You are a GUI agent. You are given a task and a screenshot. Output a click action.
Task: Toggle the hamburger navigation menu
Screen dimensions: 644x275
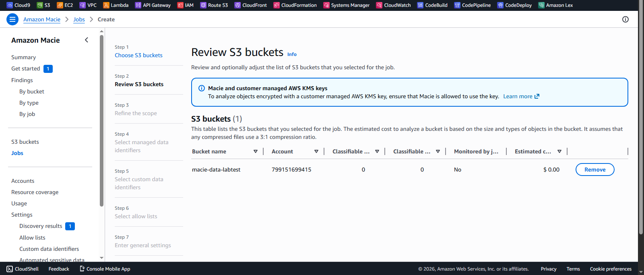pyautogui.click(x=12, y=19)
